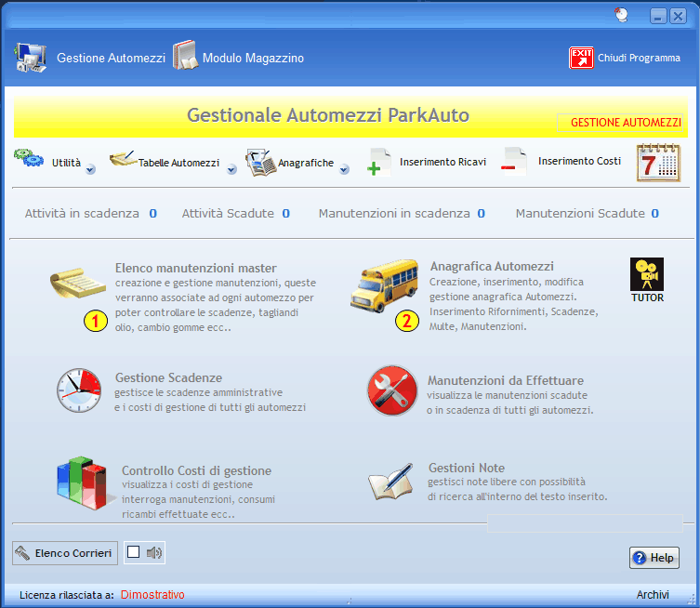Screen dimensions: 700x608
Task: Select the Gestione Automezzi menu label
Action: point(111,58)
